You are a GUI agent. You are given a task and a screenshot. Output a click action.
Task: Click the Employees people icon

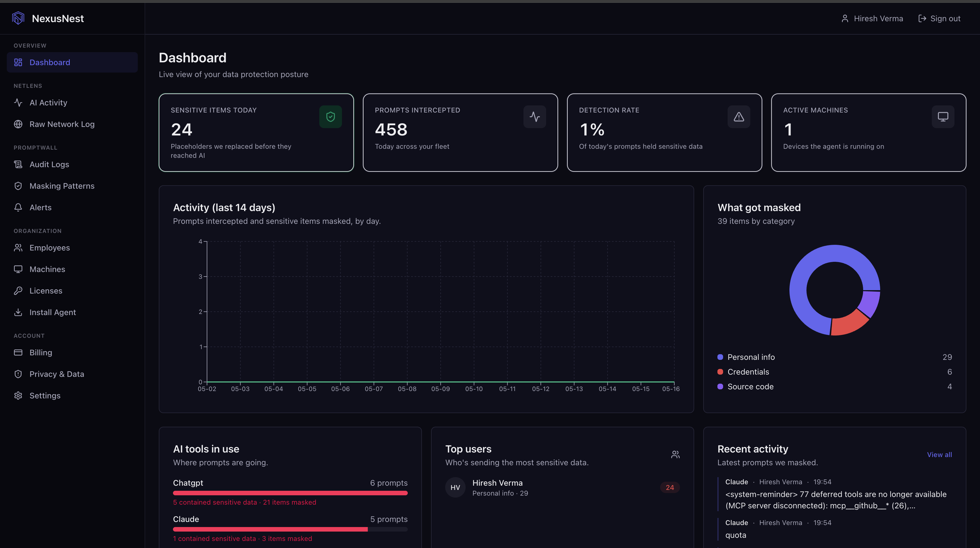[18, 248]
